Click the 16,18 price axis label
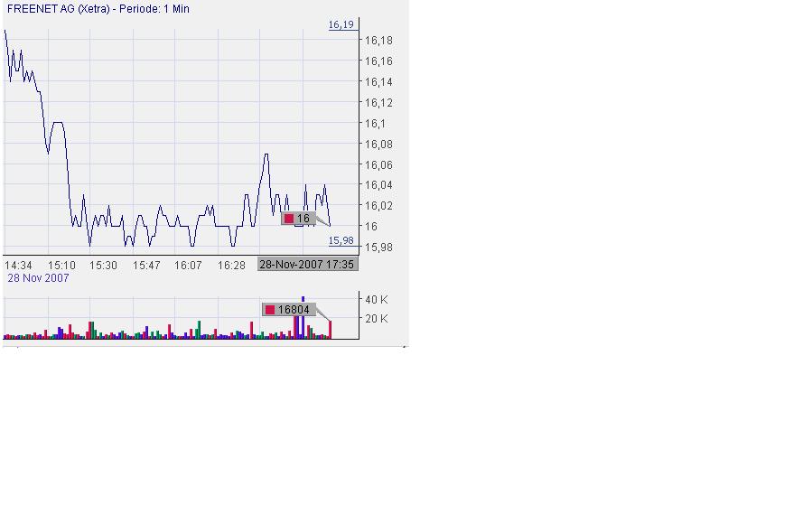This screenshot has width=812, height=505. click(378, 41)
